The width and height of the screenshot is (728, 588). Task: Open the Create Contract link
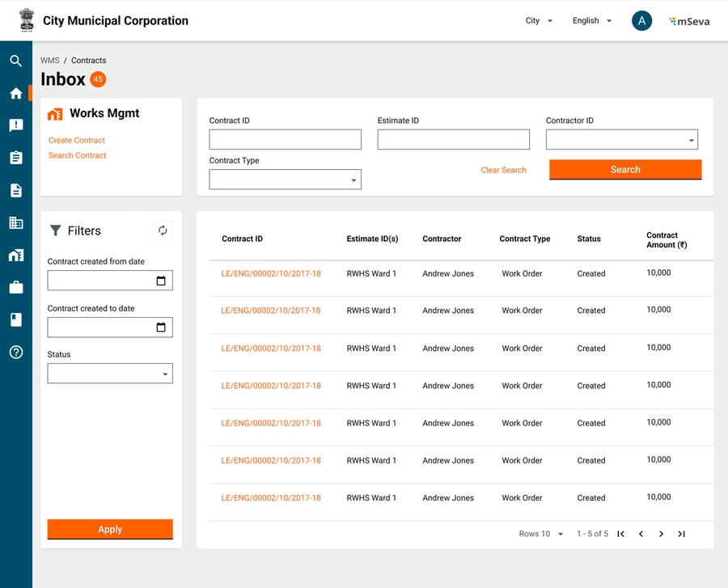(77, 140)
